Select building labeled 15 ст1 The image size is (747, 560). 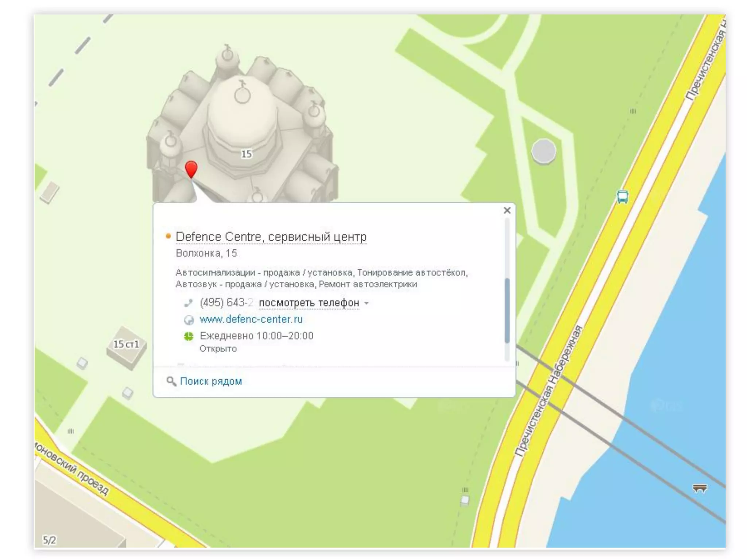click(x=126, y=344)
